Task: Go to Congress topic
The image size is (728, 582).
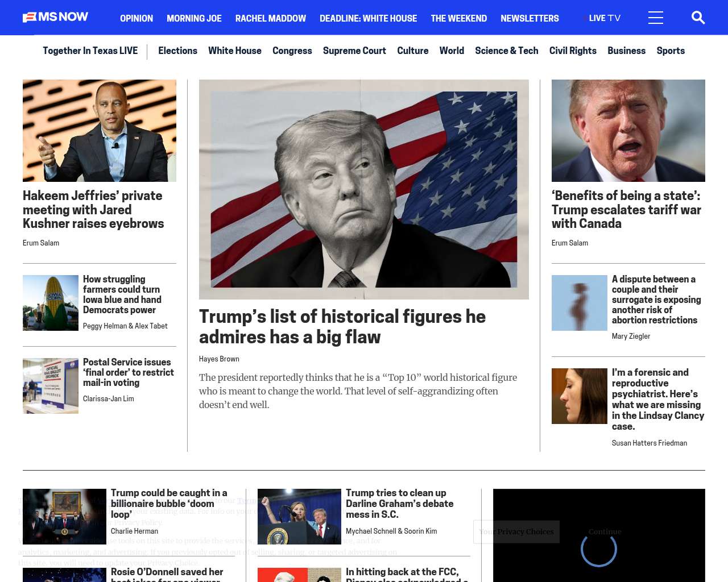Action: tap(292, 51)
